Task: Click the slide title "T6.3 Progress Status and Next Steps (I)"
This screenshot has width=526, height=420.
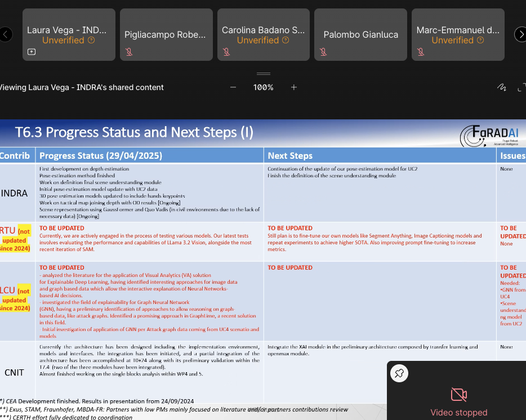Action: click(x=134, y=132)
